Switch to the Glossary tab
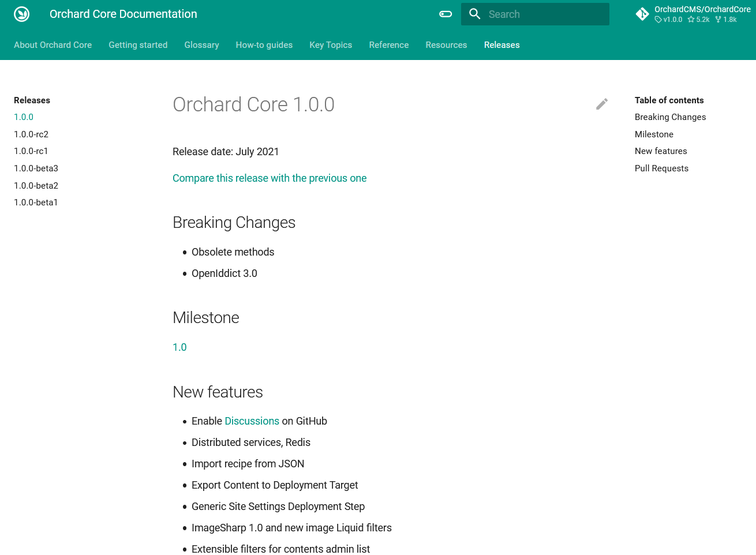This screenshot has width=756, height=555. click(x=201, y=45)
